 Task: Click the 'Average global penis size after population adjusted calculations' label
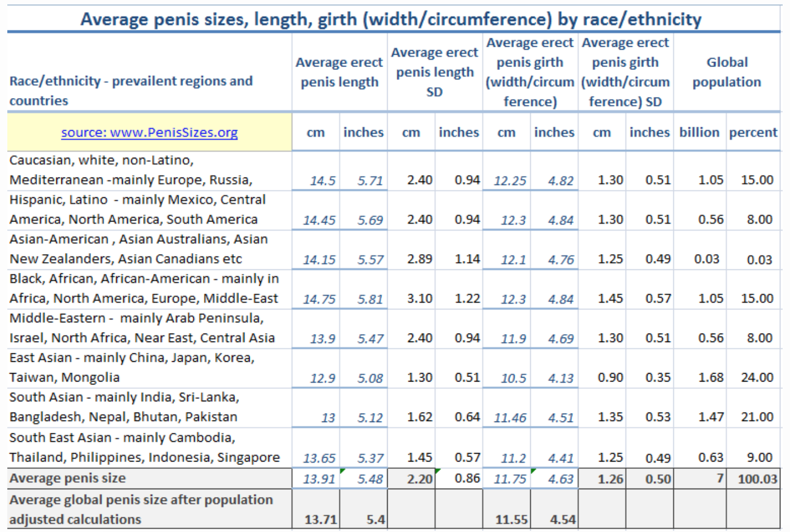pyautogui.click(x=141, y=509)
